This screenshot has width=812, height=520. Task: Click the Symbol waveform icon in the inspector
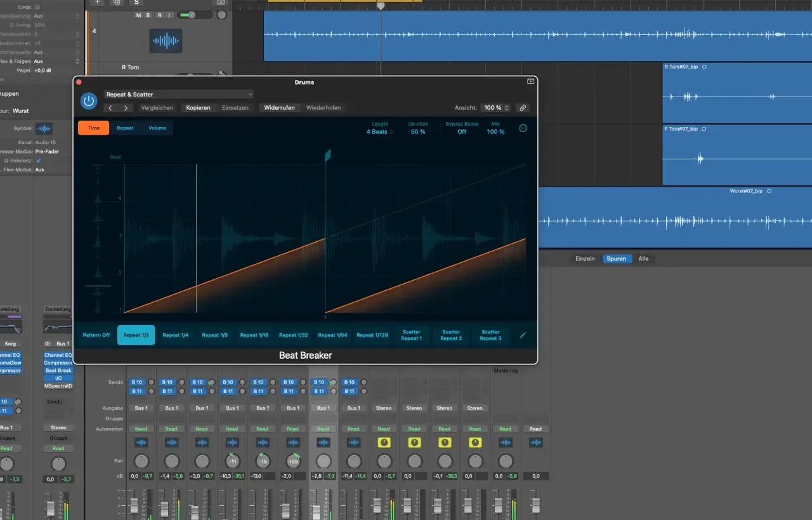[44, 128]
